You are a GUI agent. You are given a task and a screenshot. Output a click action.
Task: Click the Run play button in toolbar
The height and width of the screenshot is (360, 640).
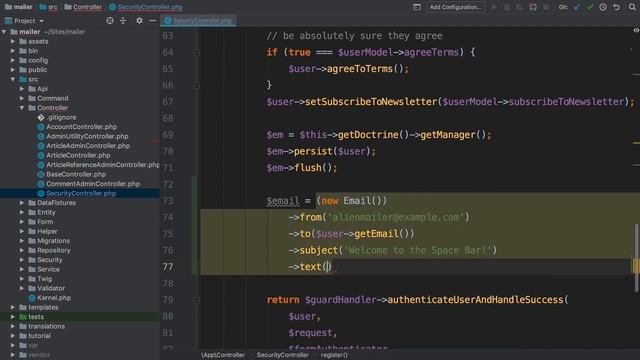[x=494, y=7]
